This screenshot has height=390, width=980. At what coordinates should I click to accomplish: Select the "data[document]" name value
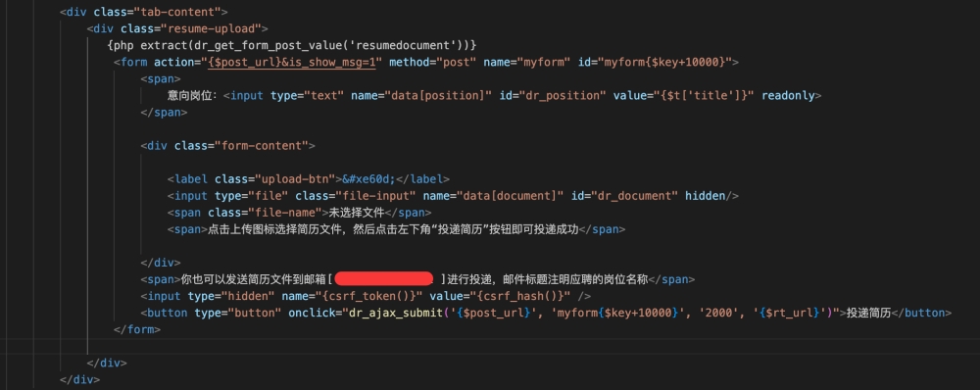pyautogui.click(x=510, y=196)
